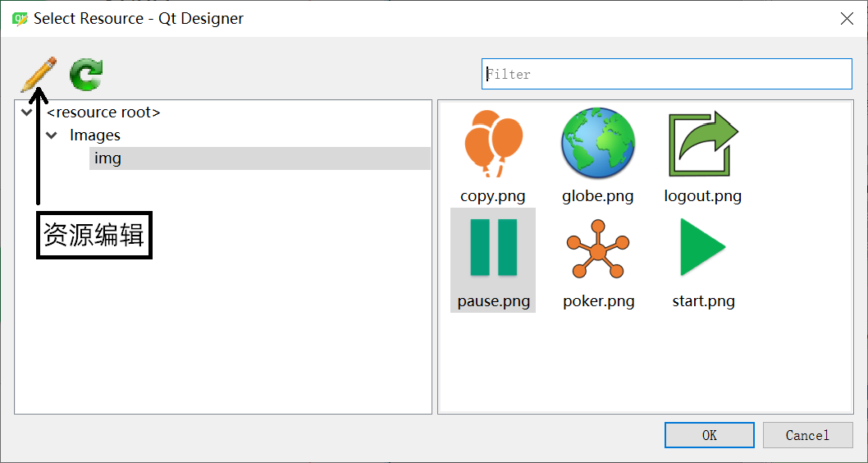The height and width of the screenshot is (463, 868).
Task: Select the logout.png arrow icon
Action: click(703, 144)
